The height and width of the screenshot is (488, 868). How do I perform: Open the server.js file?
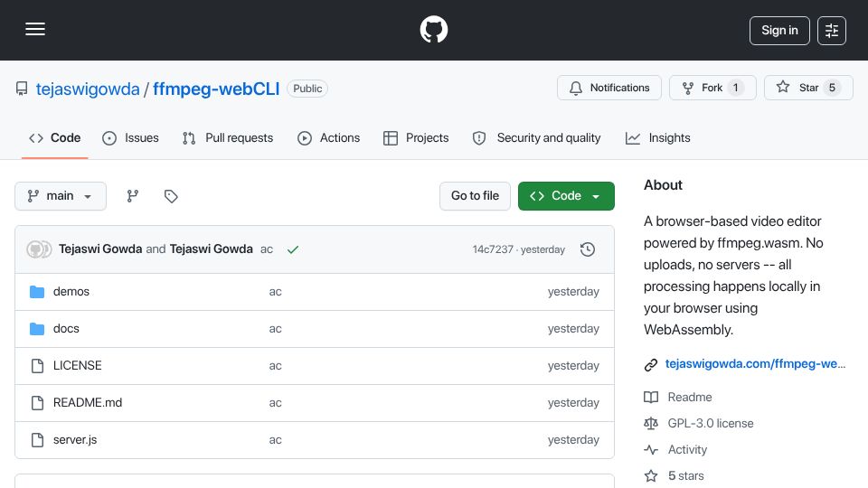pos(75,440)
